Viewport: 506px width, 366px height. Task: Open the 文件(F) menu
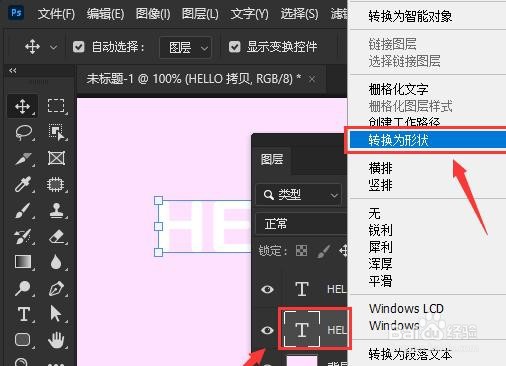click(56, 14)
